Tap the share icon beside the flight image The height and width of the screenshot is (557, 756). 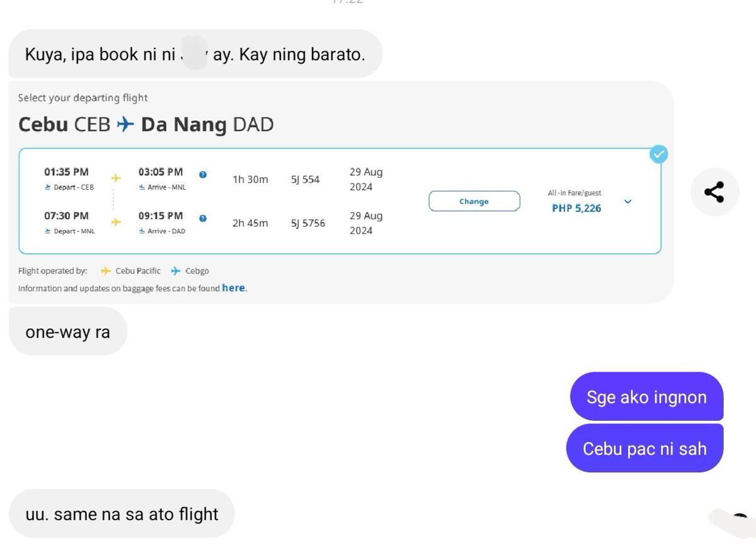[x=713, y=192]
